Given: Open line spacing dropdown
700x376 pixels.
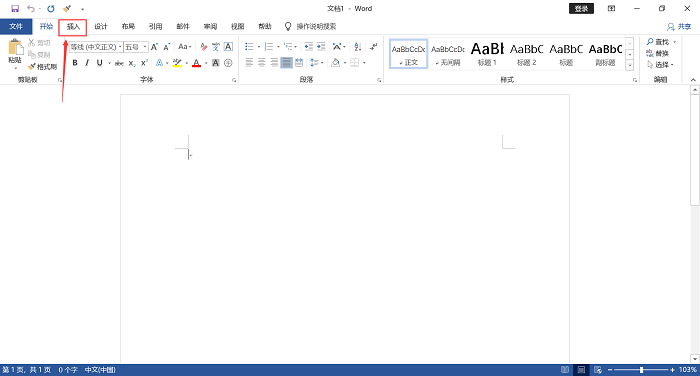Looking at the screenshot, I should (x=316, y=63).
